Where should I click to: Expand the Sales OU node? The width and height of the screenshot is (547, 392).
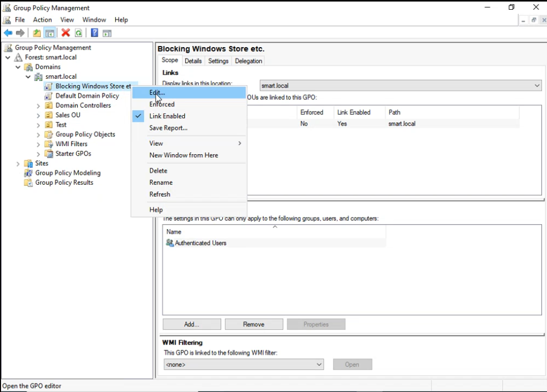[39, 116]
